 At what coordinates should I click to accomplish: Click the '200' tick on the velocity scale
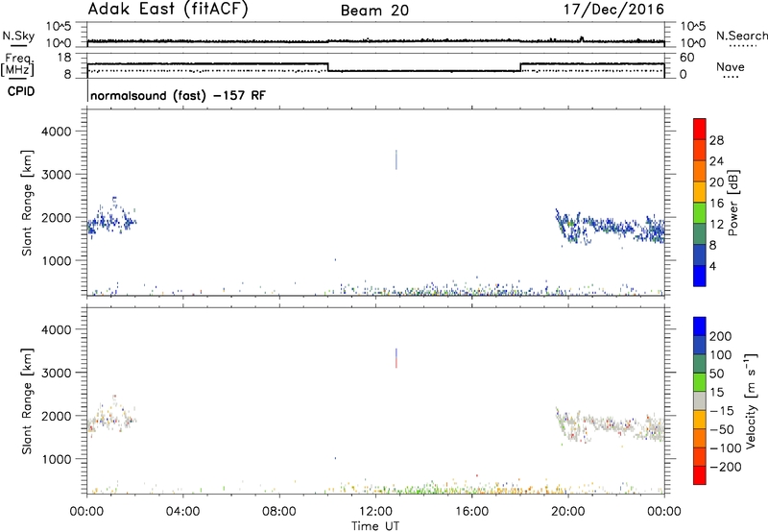click(x=721, y=336)
